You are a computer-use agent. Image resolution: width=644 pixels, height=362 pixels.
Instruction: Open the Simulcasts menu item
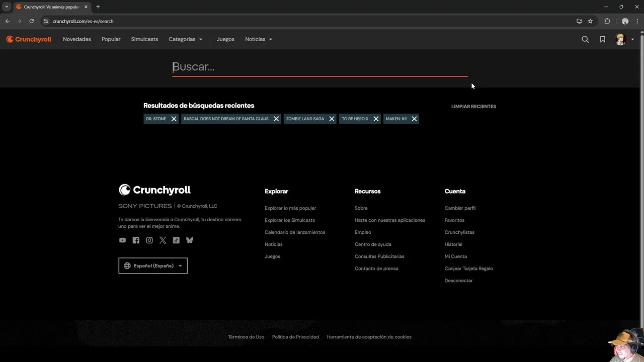pyautogui.click(x=144, y=39)
